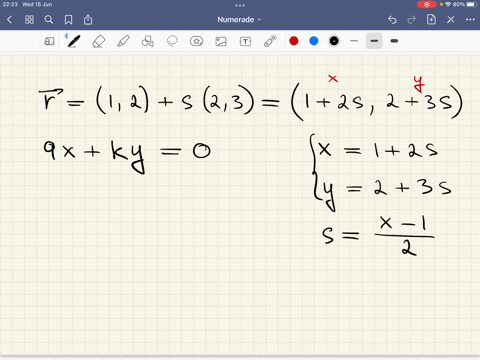Select the Laser pointer tool
This screenshot has height=360, width=480.
(270, 41)
